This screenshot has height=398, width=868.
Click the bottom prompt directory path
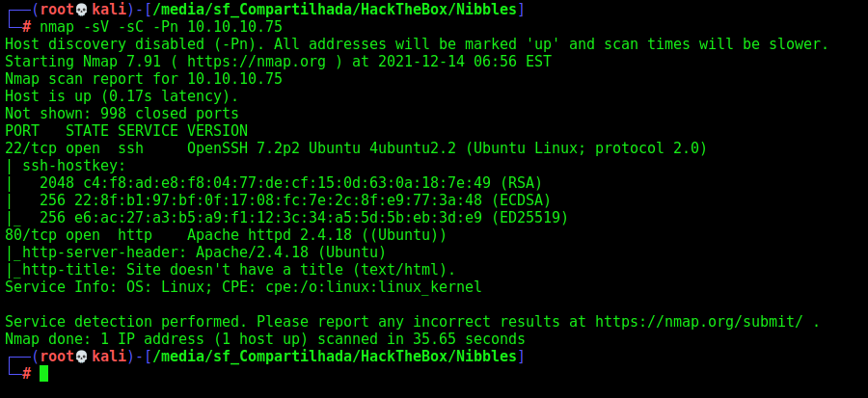[x=335, y=357]
